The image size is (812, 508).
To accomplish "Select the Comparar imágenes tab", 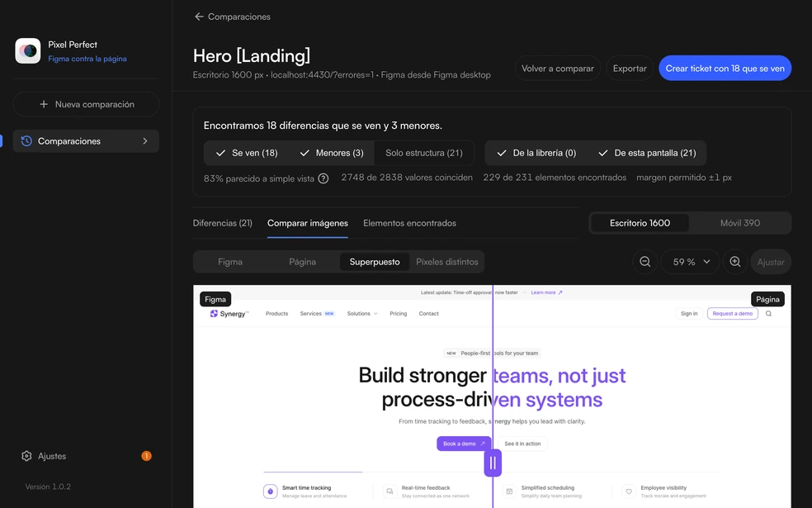I will click(308, 223).
